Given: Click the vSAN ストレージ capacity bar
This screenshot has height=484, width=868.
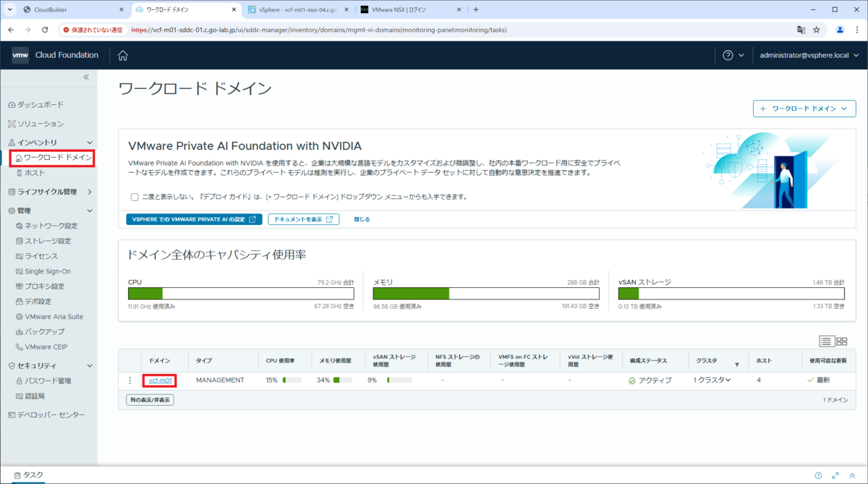Looking at the screenshot, I should [731, 294].
